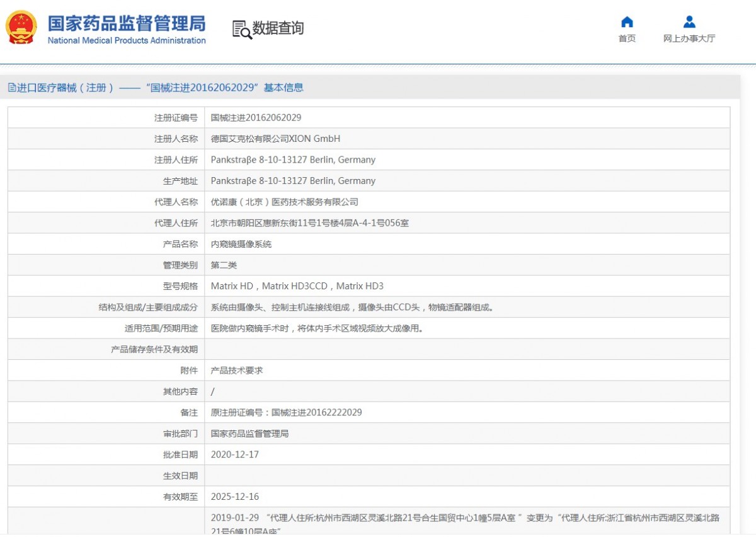Click the 注册证编号 row label

[x=176, y=118]
